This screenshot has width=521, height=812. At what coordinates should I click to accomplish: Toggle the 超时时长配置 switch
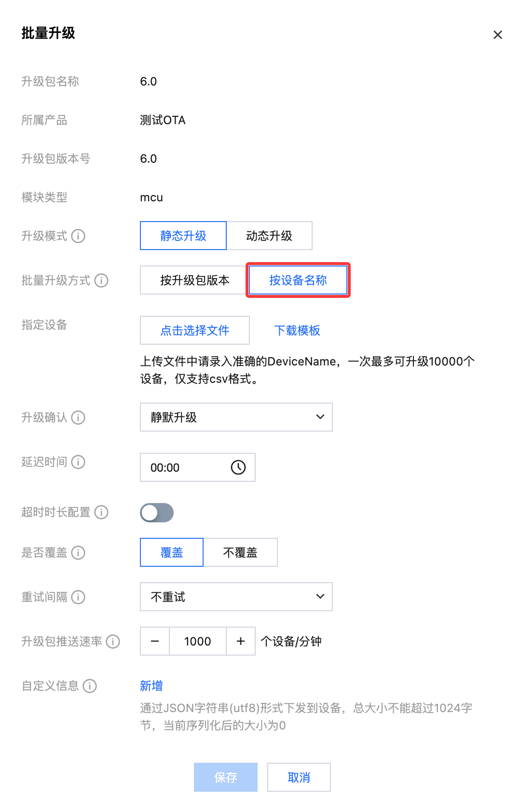(x=157, y=513)
